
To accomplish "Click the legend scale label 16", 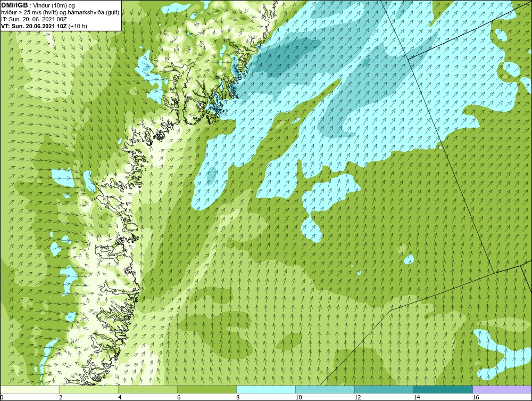I will [x=476, y=397].
